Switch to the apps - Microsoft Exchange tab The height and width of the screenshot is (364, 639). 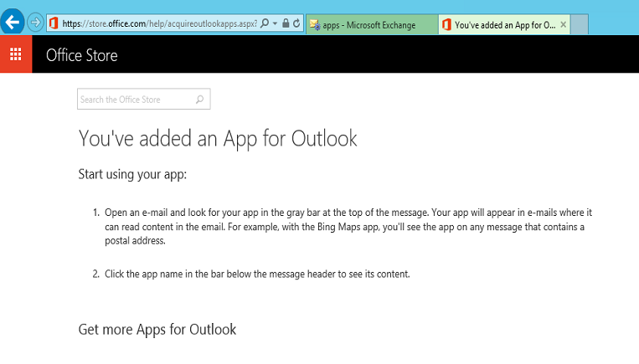tap(372, 25)
